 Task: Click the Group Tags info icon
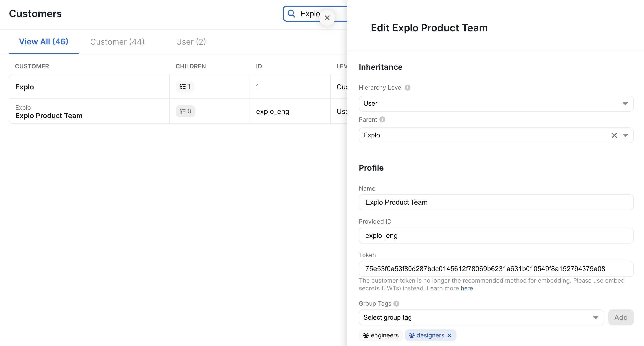coord(396,303)
